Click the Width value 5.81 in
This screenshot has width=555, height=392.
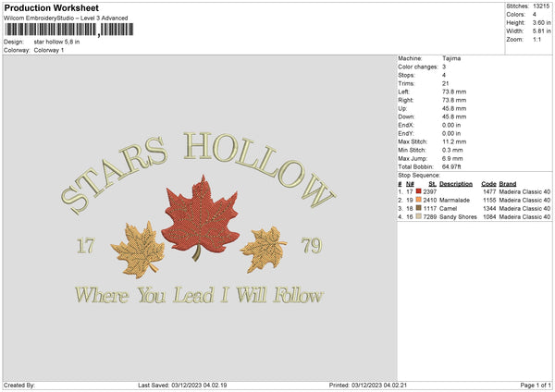tap(541, 31)
